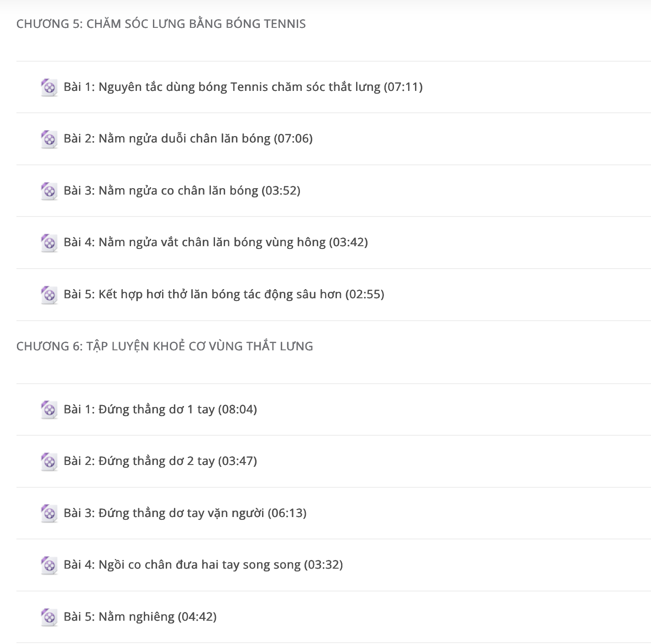Viewport: 651px width, 644px height.
Task: Click video icon for Đứng thẳng dơ tay vặn người
Action: (x=49, y=513)
